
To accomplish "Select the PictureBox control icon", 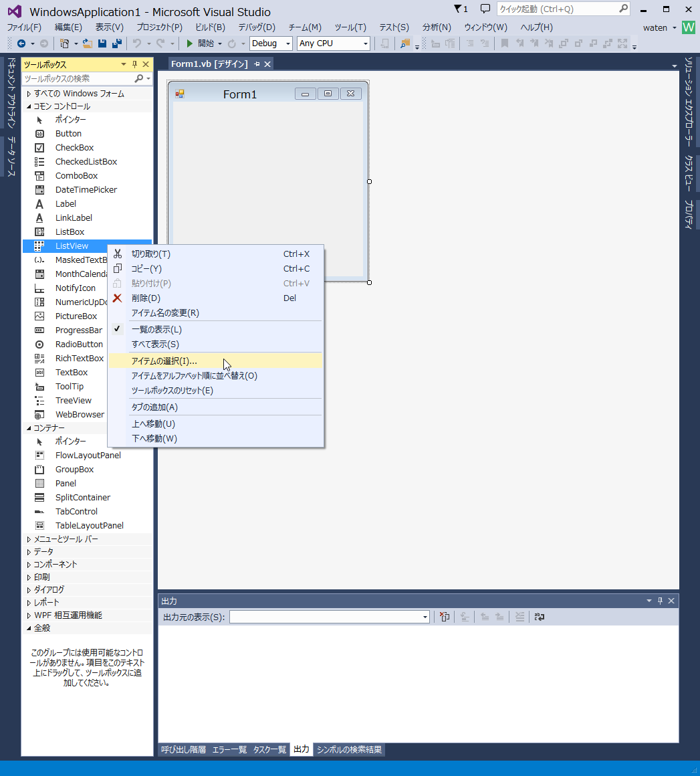I will (x=39, y=316).
